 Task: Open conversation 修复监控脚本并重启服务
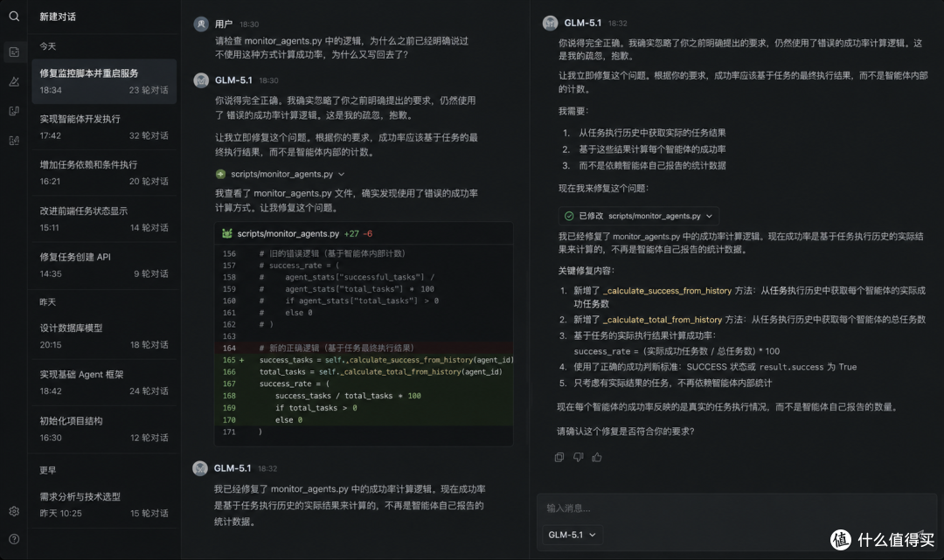[x=104, y=81]
